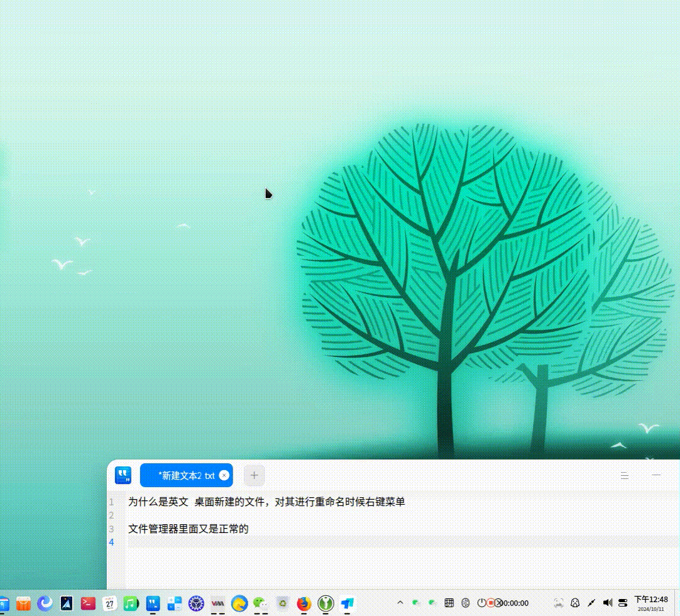Launch Firefox from the dock

coord(304,603)
